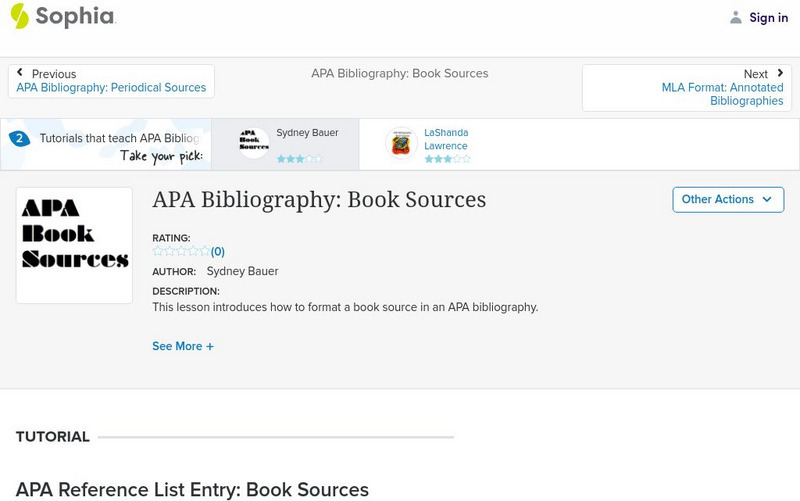Open APA Bibliography: Periodical Sources link

click(111, 88)
